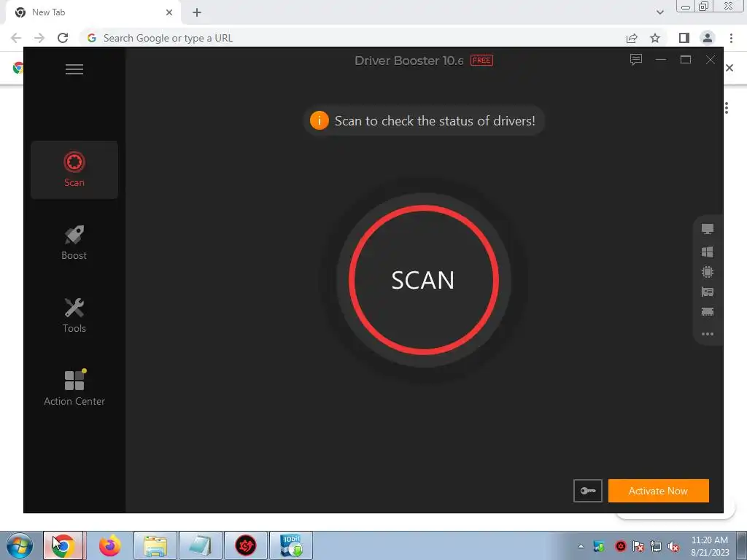Select the New Tab tab in Chrome
Screen dimensions: 747x560
point(93,12)
